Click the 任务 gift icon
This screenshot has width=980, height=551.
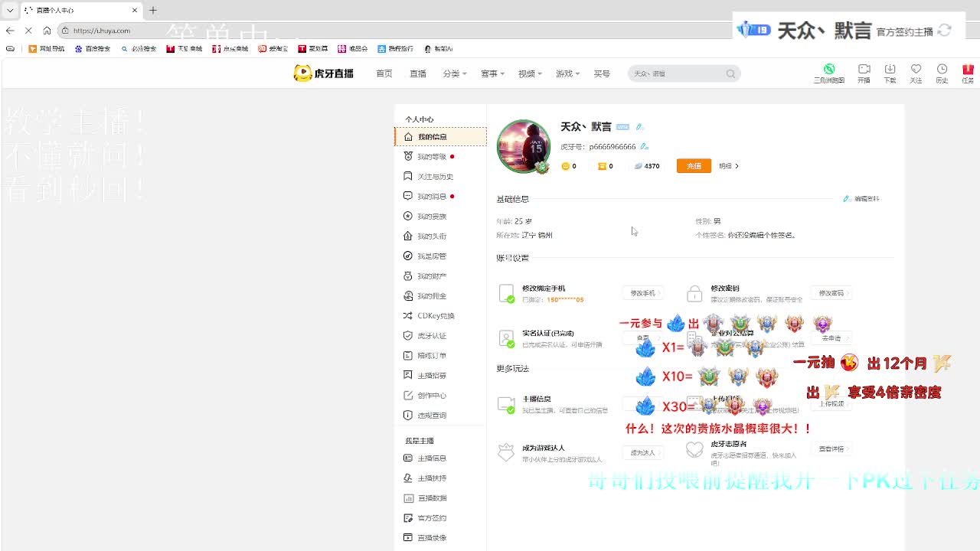pyautogui.click(x=968, y=70)
